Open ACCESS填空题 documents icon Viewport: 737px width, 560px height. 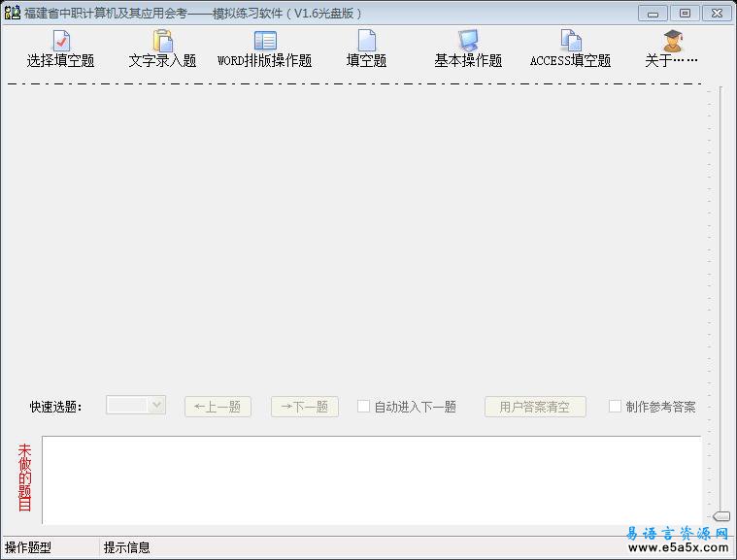(x=571, y=41)
